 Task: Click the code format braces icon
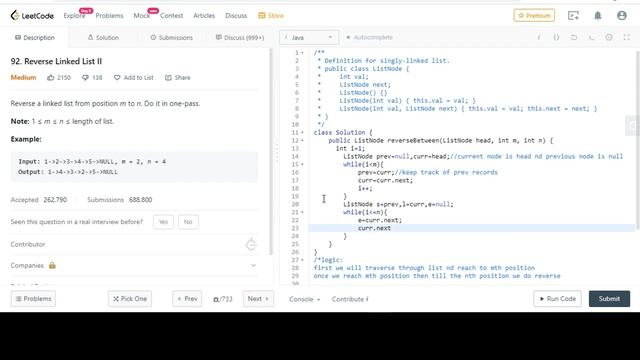tap(556, 37)
